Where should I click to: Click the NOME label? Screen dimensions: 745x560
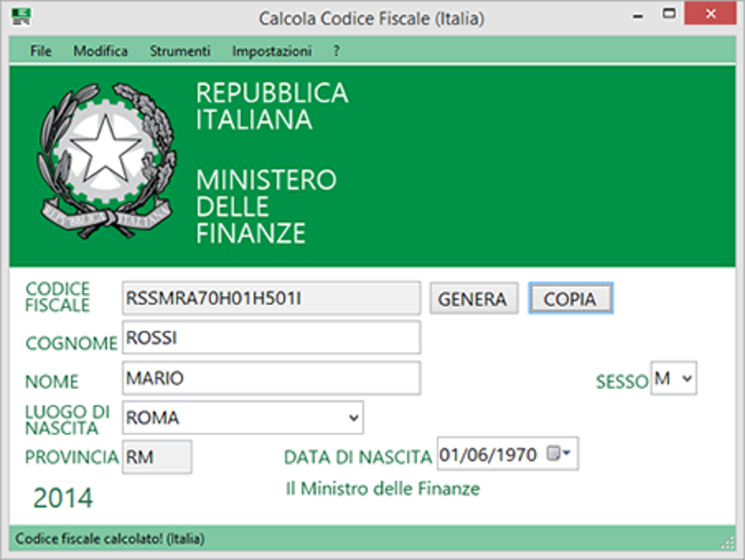52,382
